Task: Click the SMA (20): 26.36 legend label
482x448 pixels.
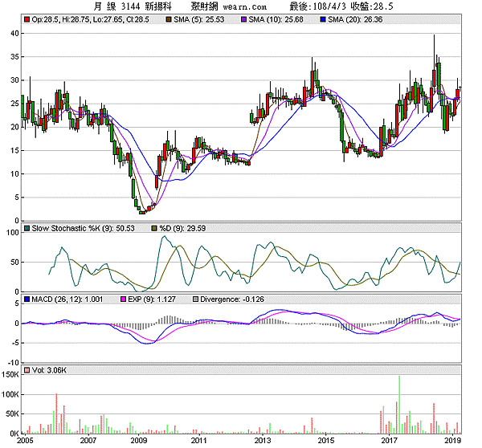Action: pos(355,19)
